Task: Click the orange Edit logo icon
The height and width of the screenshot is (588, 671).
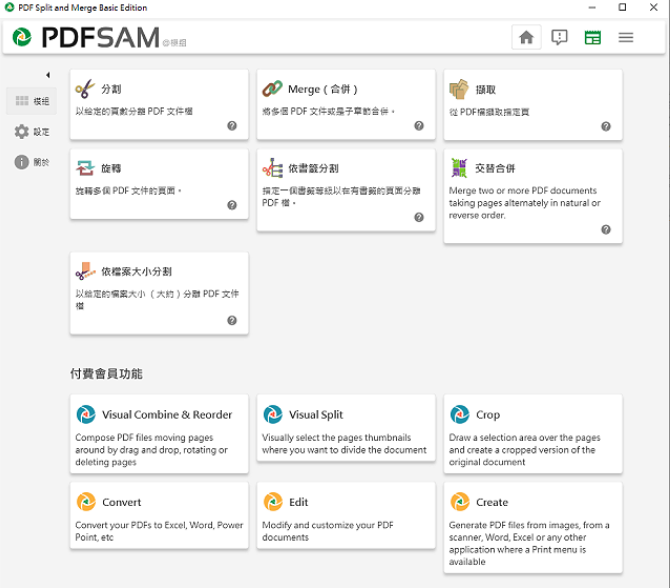Action: [x=273, y=502]
